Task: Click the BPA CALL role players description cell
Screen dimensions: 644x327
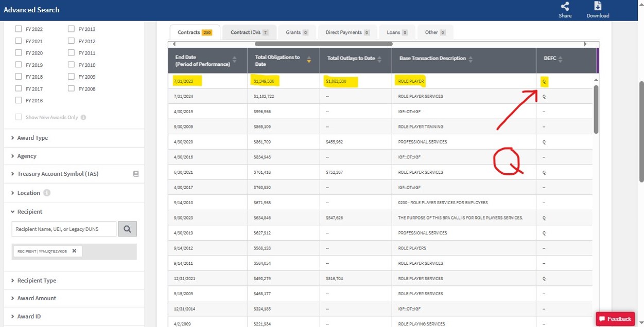Action: click(464, 217)
